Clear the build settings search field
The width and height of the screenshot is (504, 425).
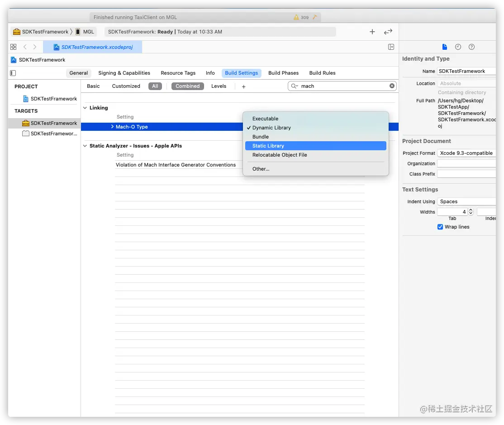pyautogui.click(x=392, y=86)
